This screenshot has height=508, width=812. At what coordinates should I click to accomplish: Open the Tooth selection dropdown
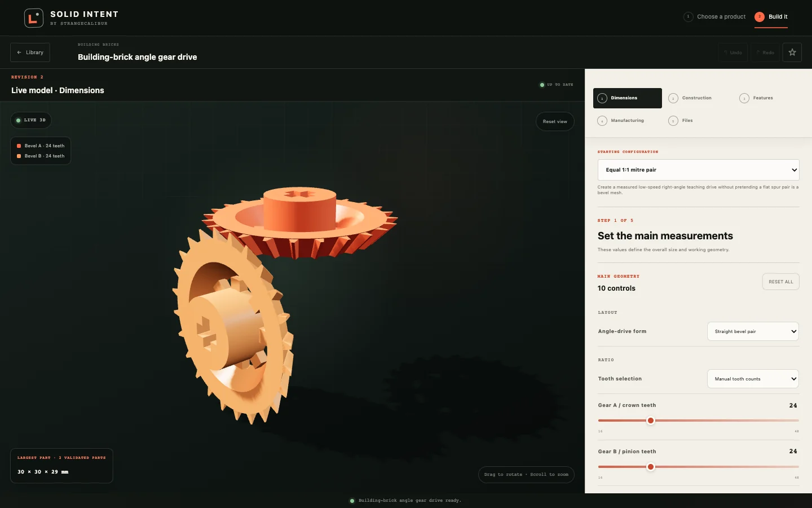[x=753, y=379]
